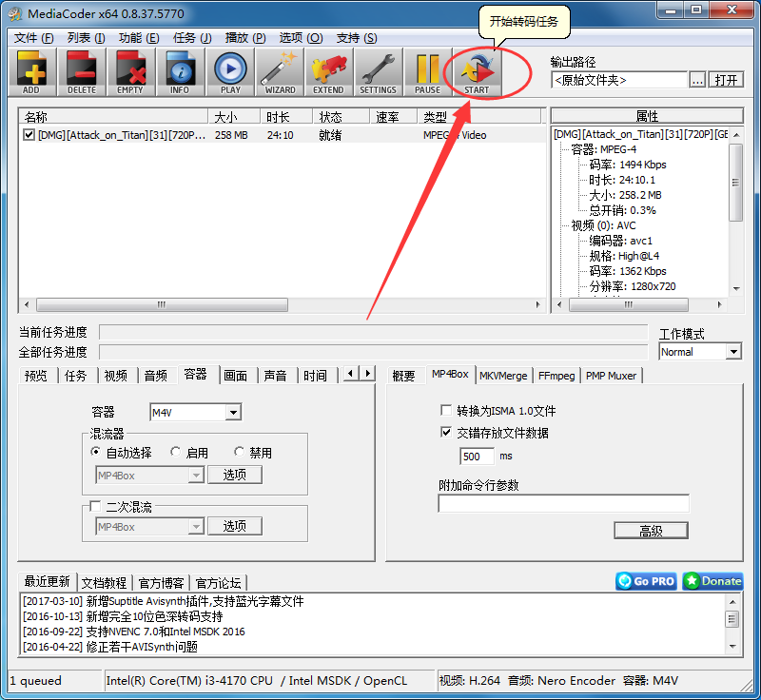Enable 转换为ISMA 1.0文件 checkbox
Viewport: 761px width, 700px height.
[x=446, y=410]
